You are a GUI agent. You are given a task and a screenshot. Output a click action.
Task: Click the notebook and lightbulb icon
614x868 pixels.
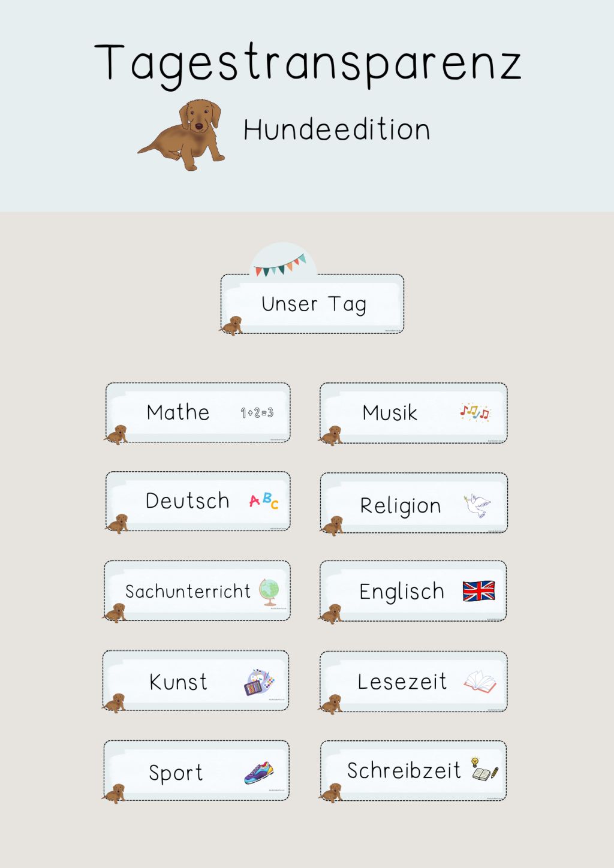click(484, 769)
